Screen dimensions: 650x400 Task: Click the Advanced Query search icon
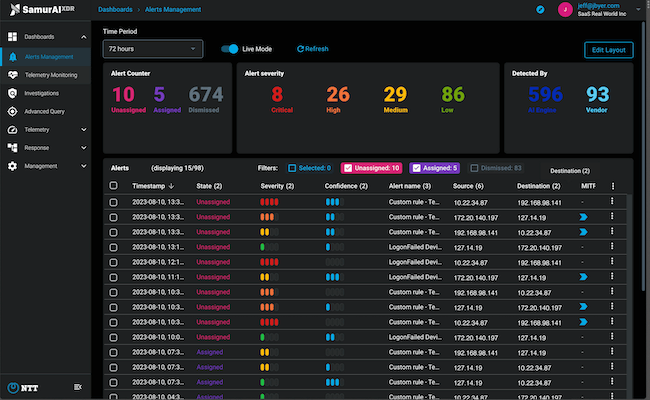pyautogui.click(x=12, y=110)
